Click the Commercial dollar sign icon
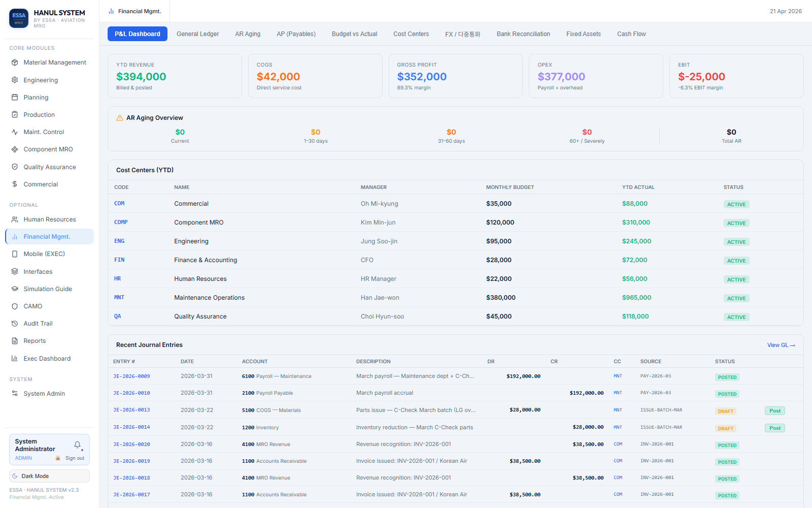Viewport: 812px width, 508px height. tap(15, 184)
